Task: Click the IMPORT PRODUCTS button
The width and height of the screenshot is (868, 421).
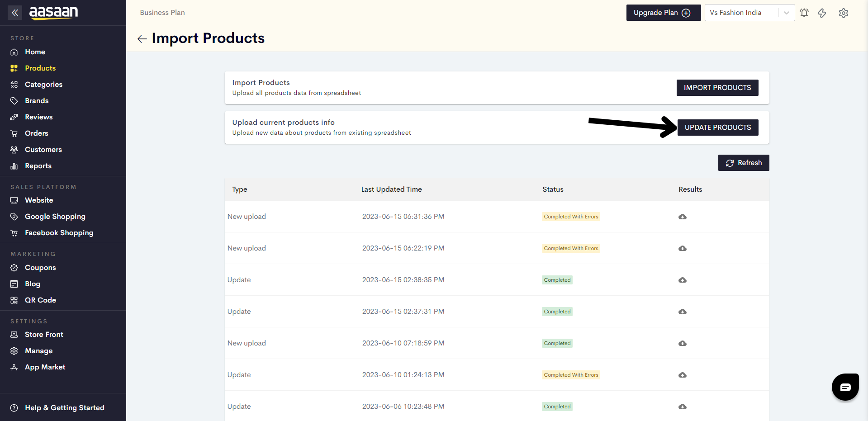Action: pyautogui.click(x=717, y=88)
